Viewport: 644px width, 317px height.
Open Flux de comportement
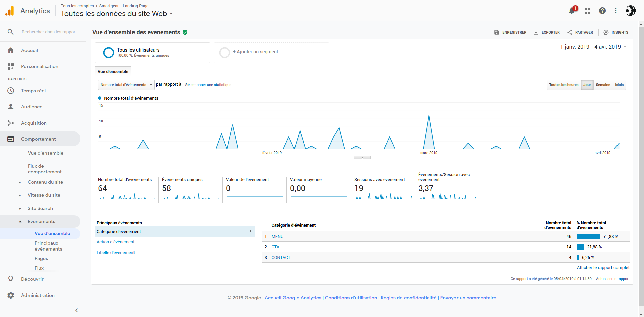coord(45,169)
